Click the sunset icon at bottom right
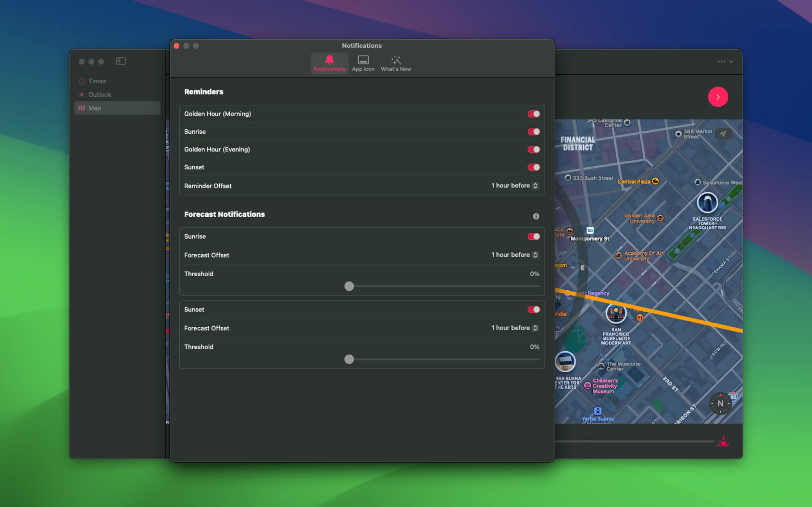The width and height of the screenshot is (812, 507). [x=723, y=442]
